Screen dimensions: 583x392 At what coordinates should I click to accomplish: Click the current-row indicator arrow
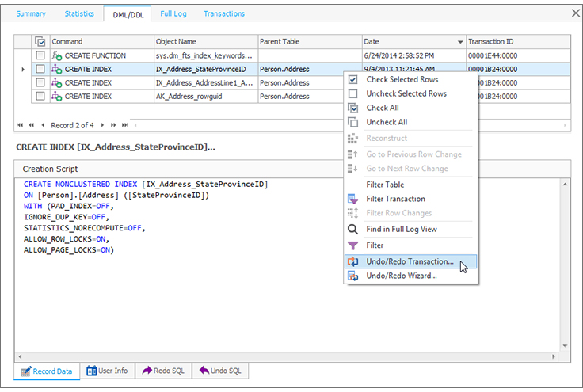tap(23, 69)
